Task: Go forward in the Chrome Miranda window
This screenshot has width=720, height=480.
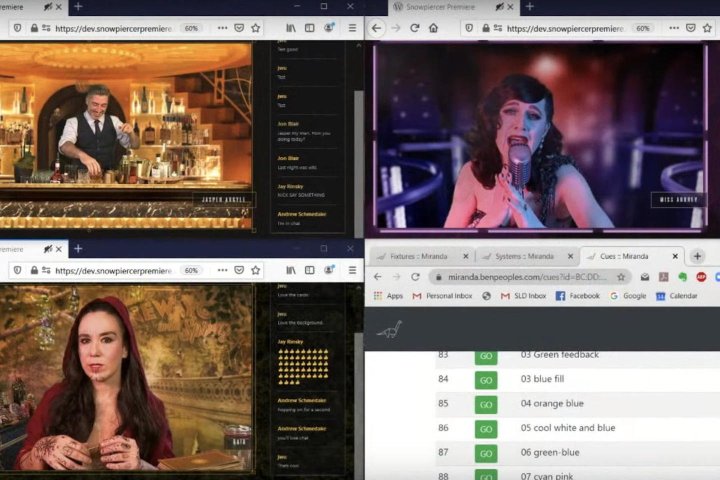Action: tap(396, 277)
